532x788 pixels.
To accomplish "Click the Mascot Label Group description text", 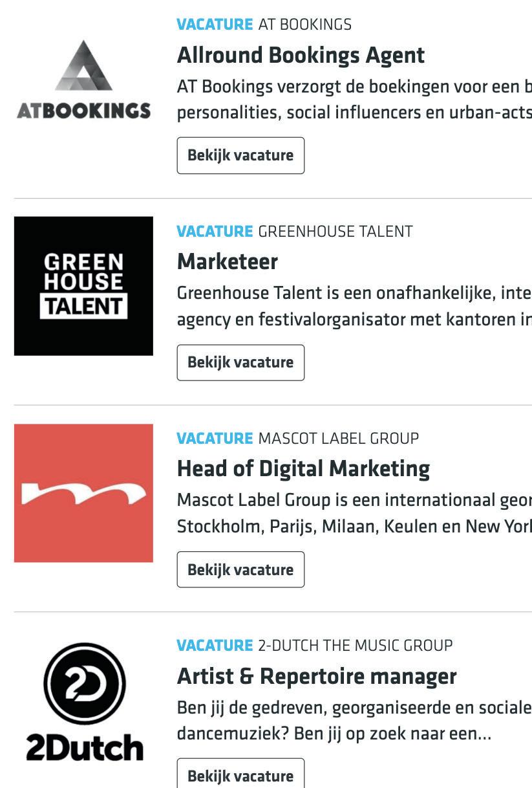I will click(354, 513).
